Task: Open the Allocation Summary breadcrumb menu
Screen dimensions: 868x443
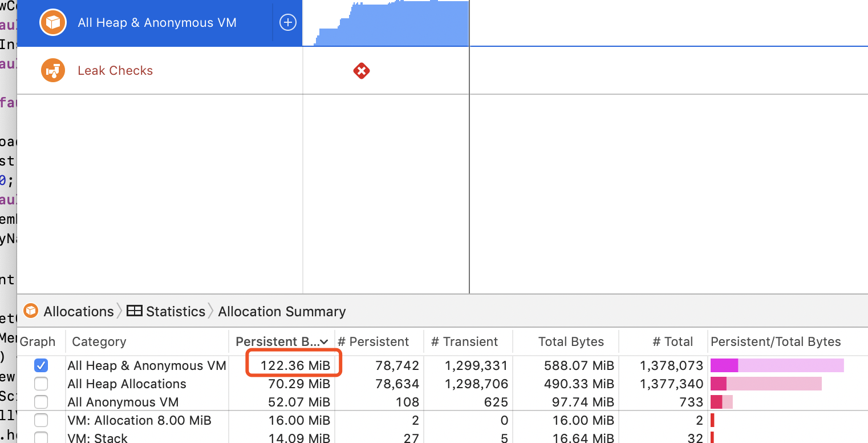Action: point(282,311)
